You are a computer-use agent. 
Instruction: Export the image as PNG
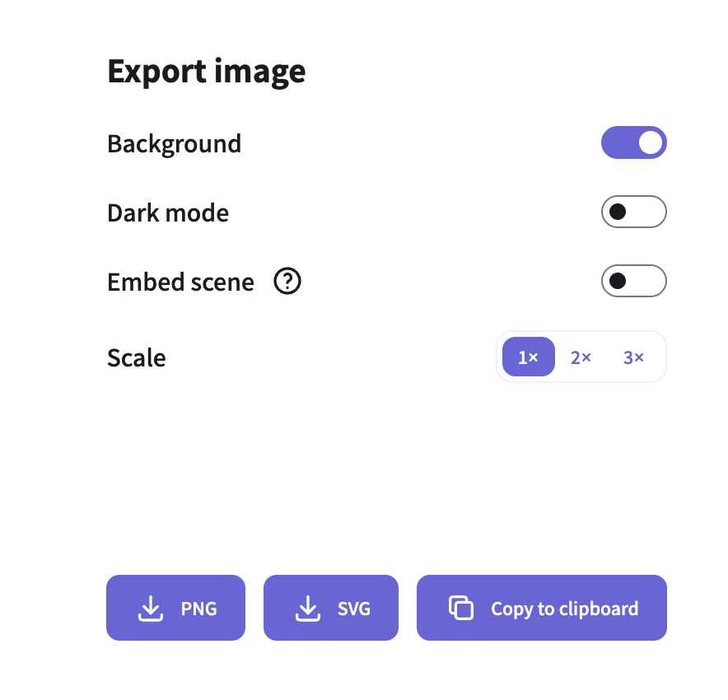(x=175, y=608)
